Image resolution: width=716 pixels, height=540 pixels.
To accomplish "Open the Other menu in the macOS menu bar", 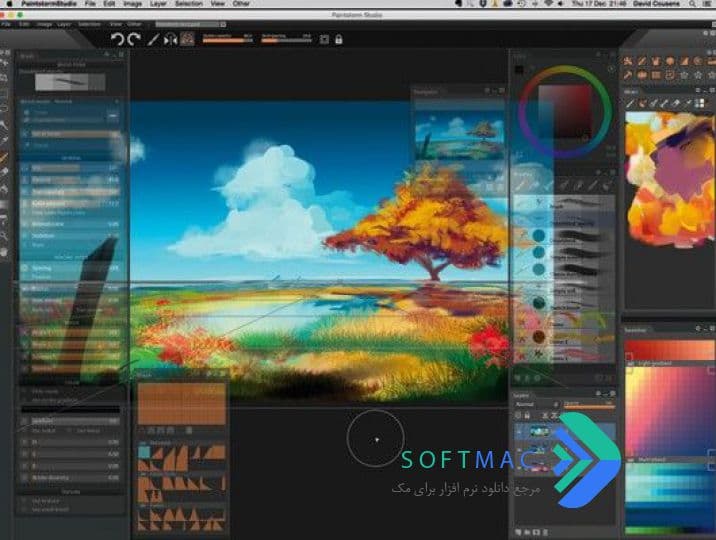I will pos(241,4).
